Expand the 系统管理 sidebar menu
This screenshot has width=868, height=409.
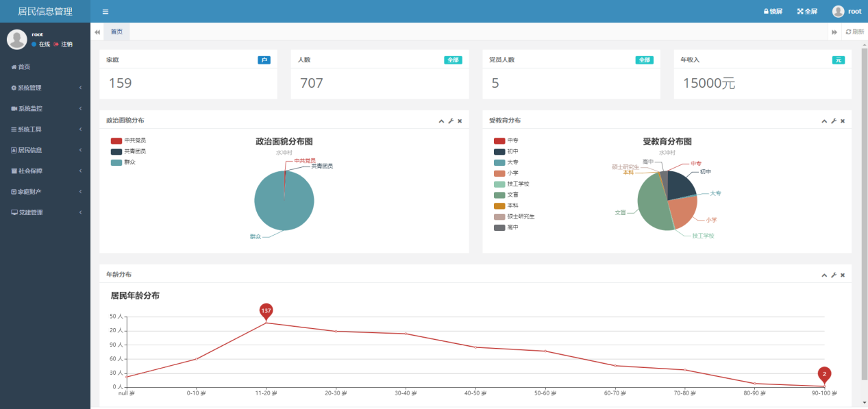pos(45,88)
